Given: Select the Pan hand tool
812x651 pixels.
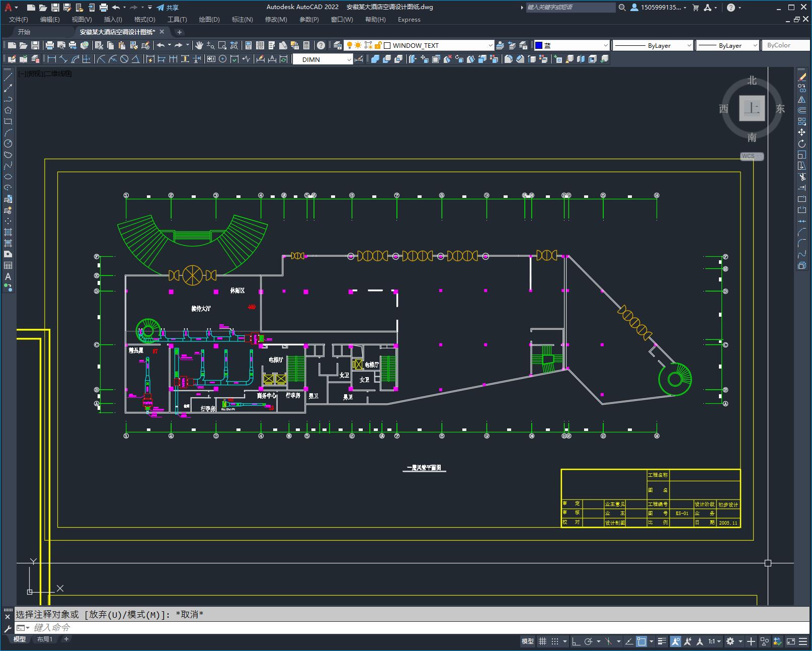Looking at the screenshot, I should [x=199, y=45].
